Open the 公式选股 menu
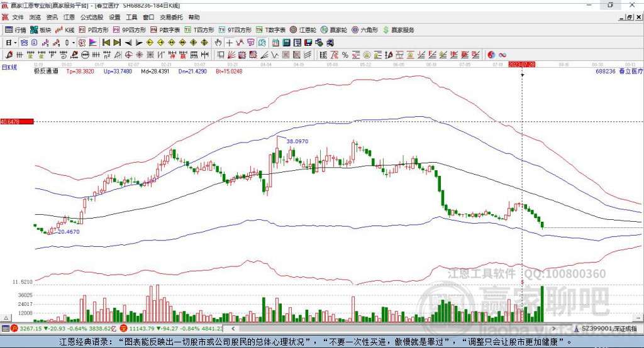The height and width of the screenshot is (348, 644). [92, 17]
